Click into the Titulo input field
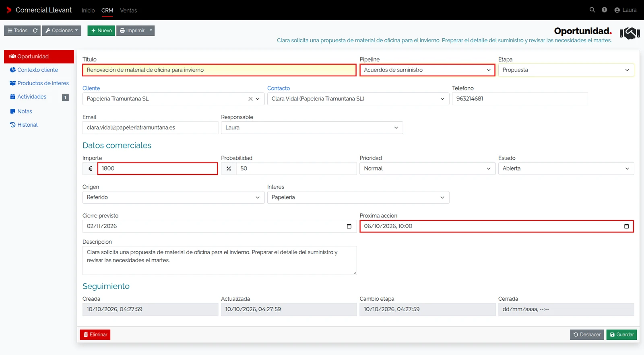The width and height of the screenshot is (644, 355). click(x=219, y=70)
